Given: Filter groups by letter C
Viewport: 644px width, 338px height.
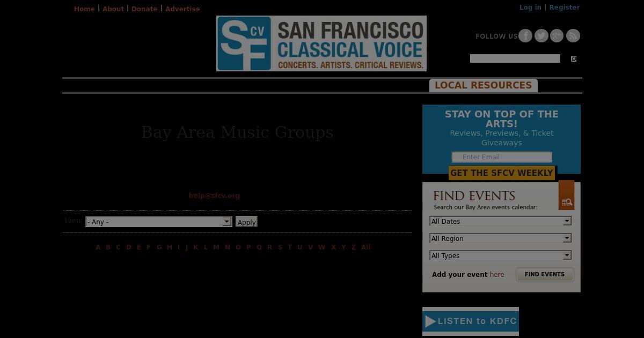Looking at the screenshot, I should pos(118,247).
